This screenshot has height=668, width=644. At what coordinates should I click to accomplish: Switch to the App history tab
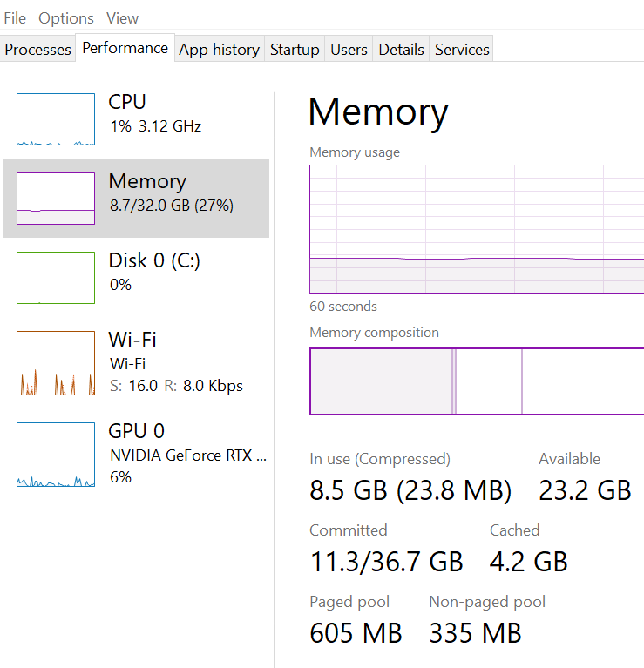[x=219, y=50]
